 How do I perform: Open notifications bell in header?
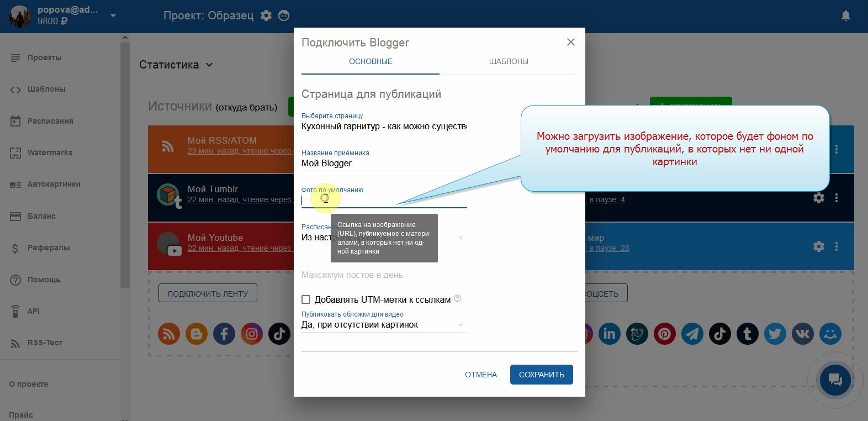[x=845, y=15]
